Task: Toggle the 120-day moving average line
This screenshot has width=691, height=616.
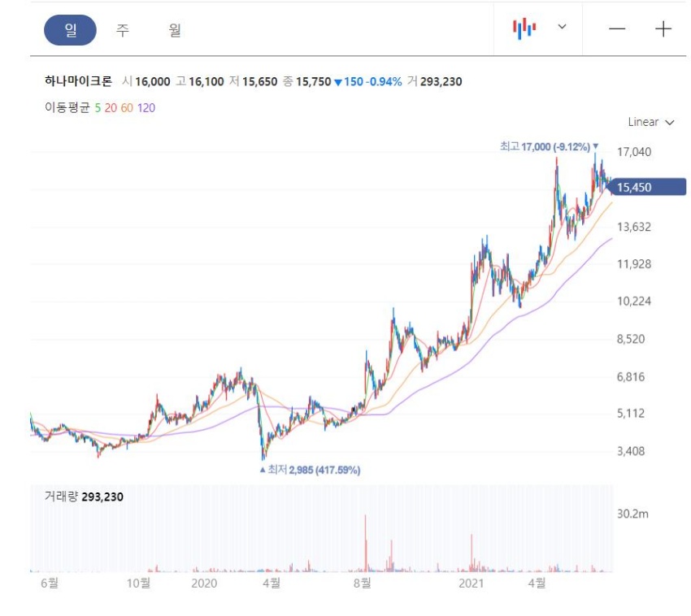Action: coord(146,107)
